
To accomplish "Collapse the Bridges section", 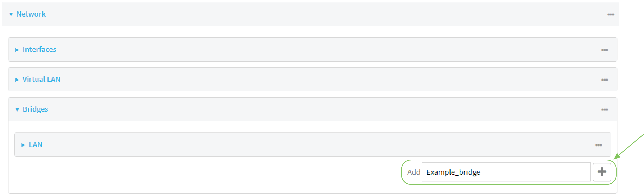I will click(17, 109).
